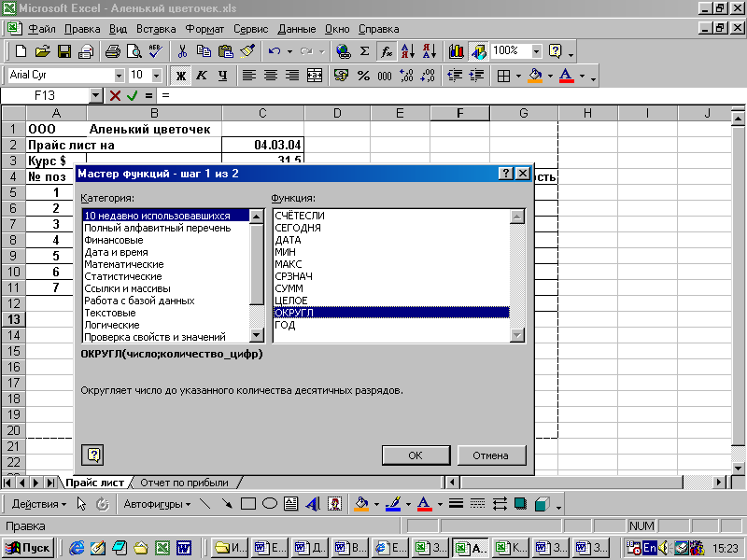Click the wizard's help assistant button
This screenshot has width=747, height=560.
click(x=92, y=455)
